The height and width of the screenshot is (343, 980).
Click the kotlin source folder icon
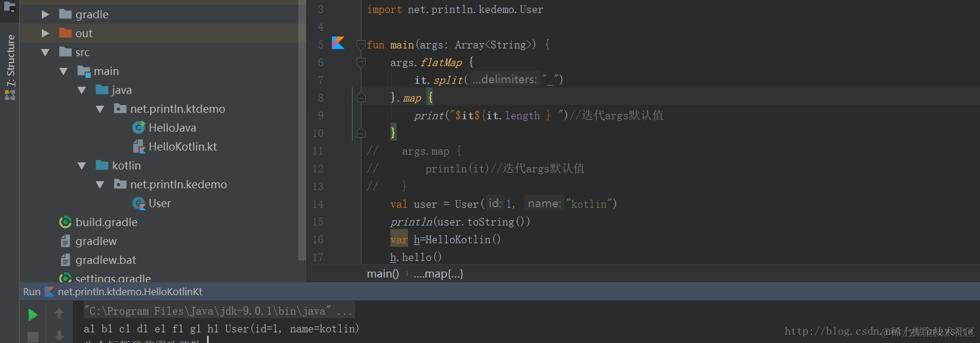[102, 165]
